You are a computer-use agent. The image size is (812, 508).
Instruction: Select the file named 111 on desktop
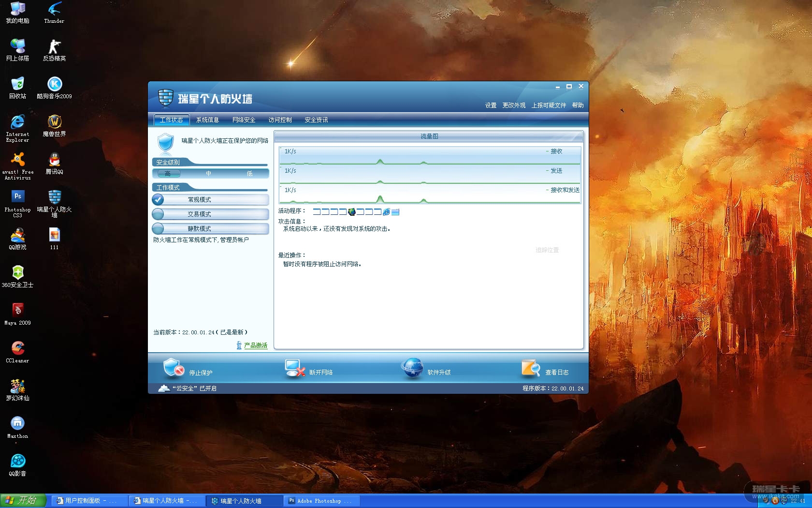[54, 239]
